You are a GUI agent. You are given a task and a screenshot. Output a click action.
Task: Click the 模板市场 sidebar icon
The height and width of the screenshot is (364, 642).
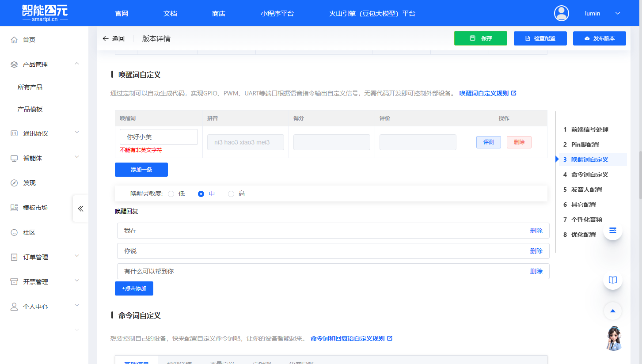(x=13, y=207)
